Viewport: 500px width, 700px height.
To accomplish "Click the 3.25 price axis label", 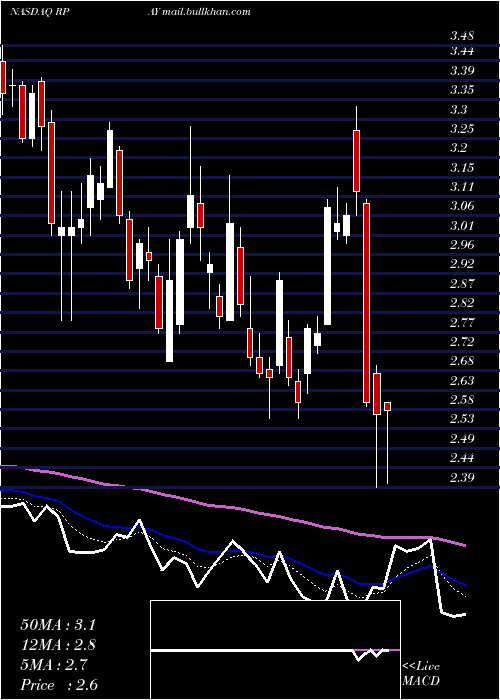I will point(462,129).
